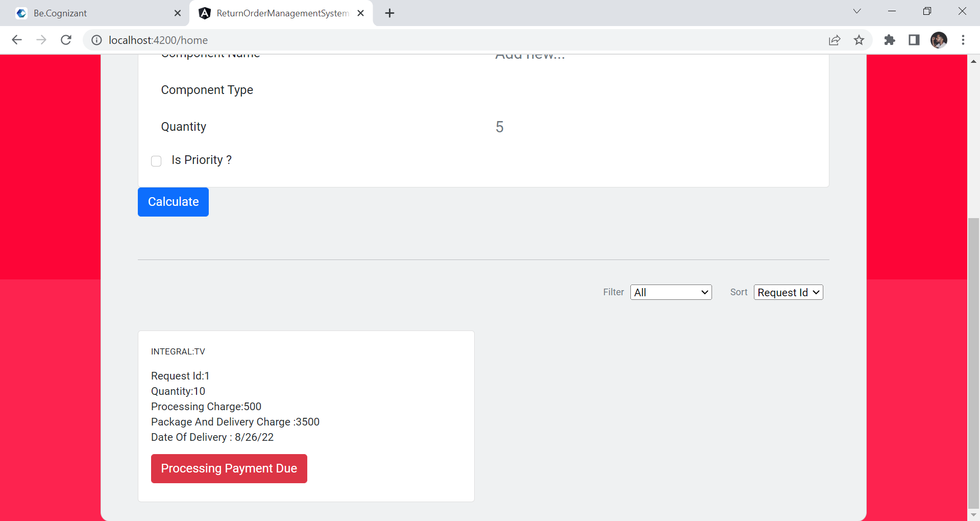Close the ReturnOrderManagementSystem tab
This screenshot has width=980, height=521.
point(360,13)
